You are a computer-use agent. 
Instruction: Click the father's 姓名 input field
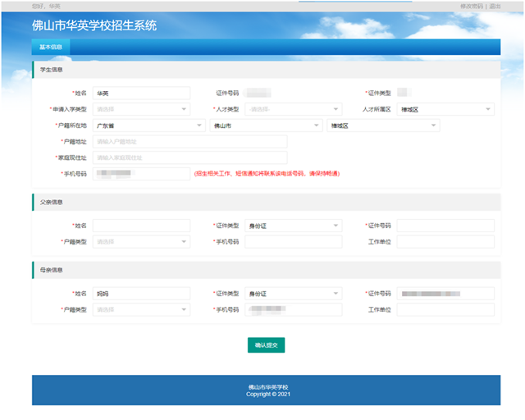coord(140,226)
